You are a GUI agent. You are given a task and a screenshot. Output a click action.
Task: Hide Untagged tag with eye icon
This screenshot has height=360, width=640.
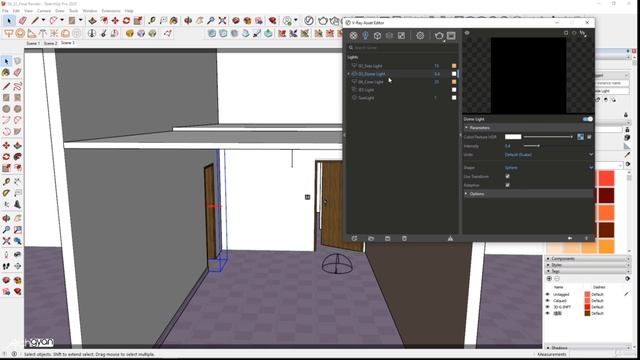point(548,294)
